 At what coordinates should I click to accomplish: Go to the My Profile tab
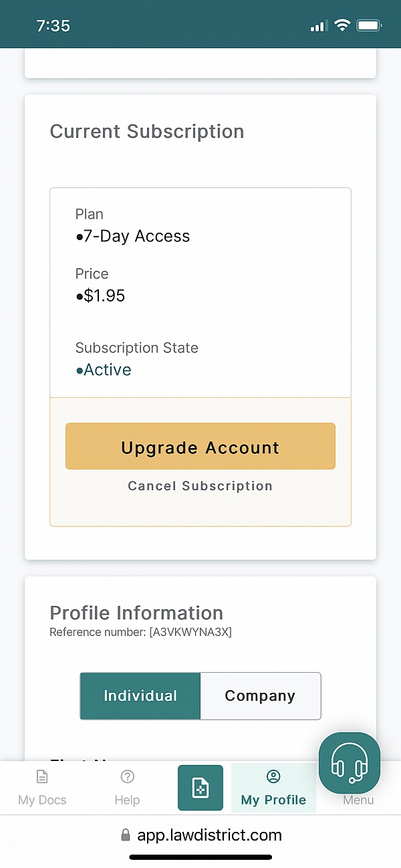(x=273, y=788)
